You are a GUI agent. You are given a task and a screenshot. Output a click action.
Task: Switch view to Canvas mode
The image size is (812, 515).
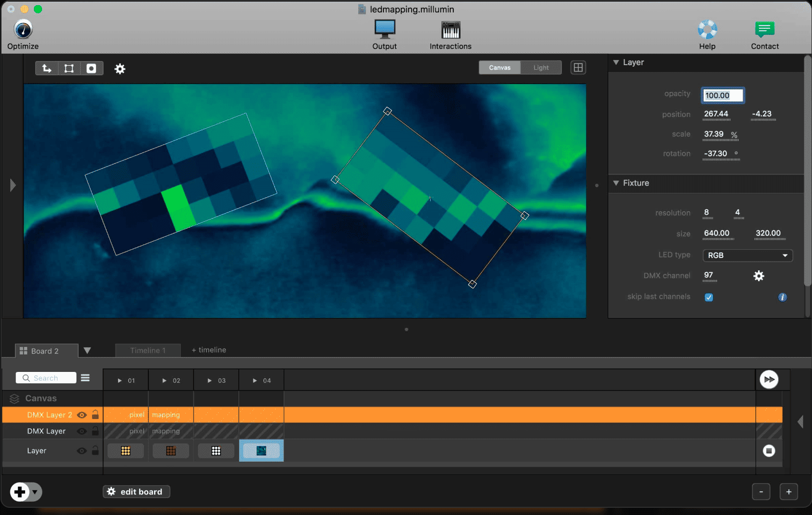pyautogui.click(x=500, y=68)
